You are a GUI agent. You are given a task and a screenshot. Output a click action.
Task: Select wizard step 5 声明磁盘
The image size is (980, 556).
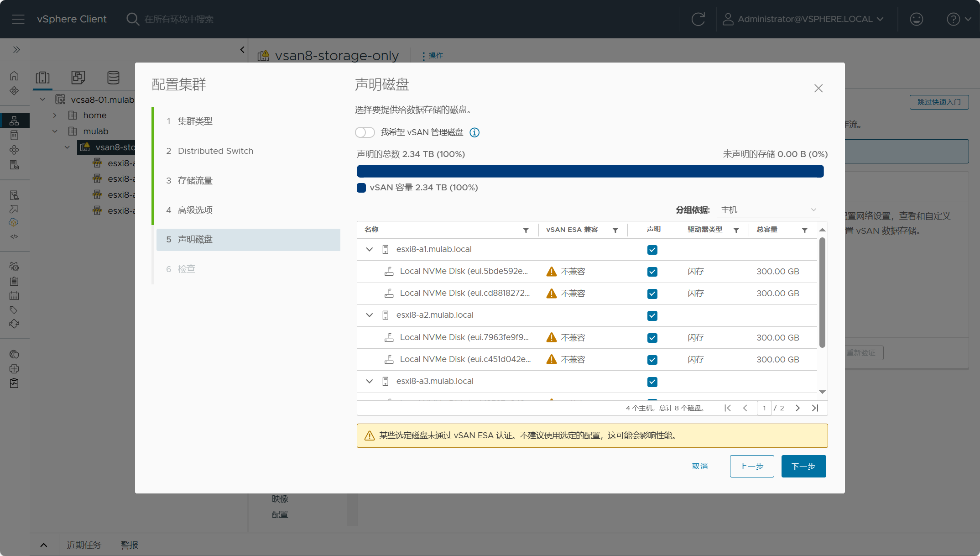(248, 240)
